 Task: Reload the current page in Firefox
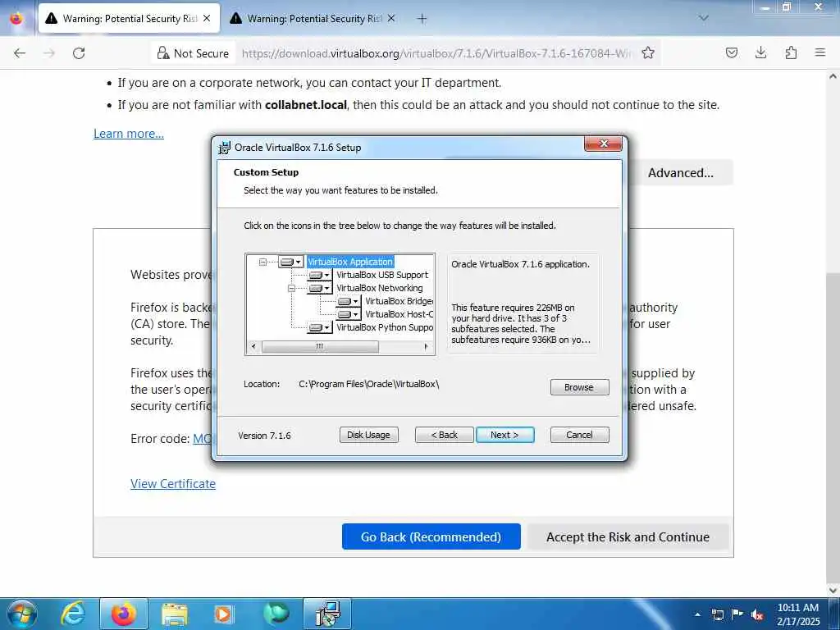pos(79,53)
